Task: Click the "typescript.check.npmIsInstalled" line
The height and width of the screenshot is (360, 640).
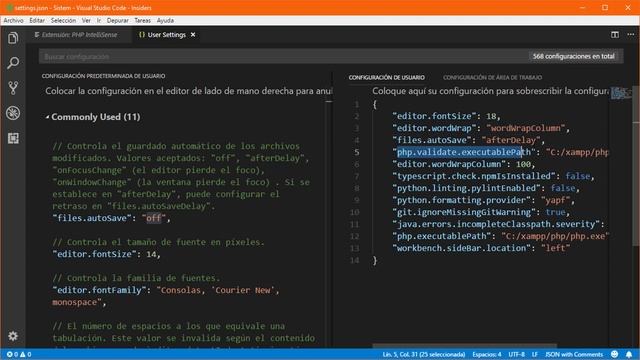Action: click(493, 176)
